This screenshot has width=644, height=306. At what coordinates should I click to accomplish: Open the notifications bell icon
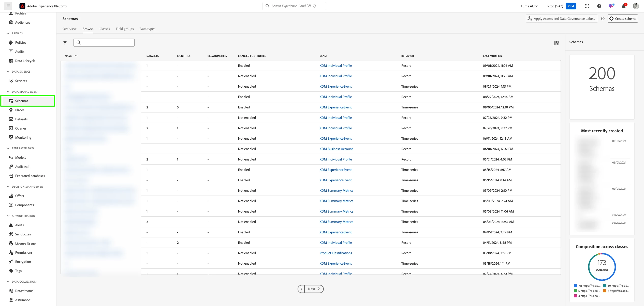[x=623, y=6]
